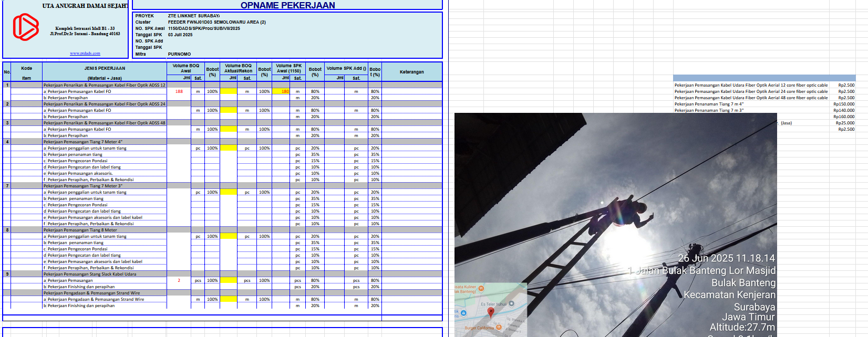The width and height of the screenshot is (868, 337).
Task: Click the Keterangan column header
Action: coord(411,72)
